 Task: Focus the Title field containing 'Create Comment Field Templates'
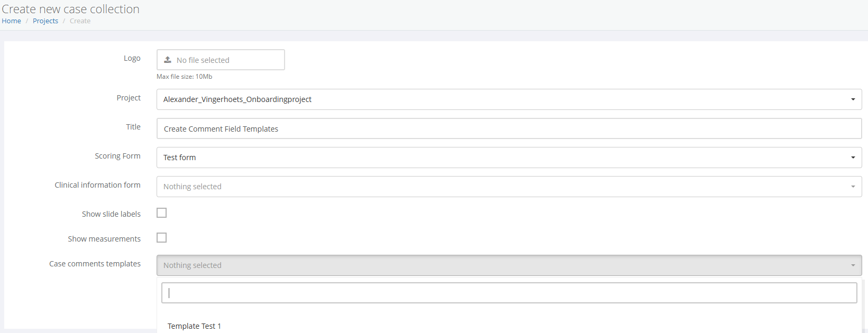pyautogui.click(x=509, y=128)
